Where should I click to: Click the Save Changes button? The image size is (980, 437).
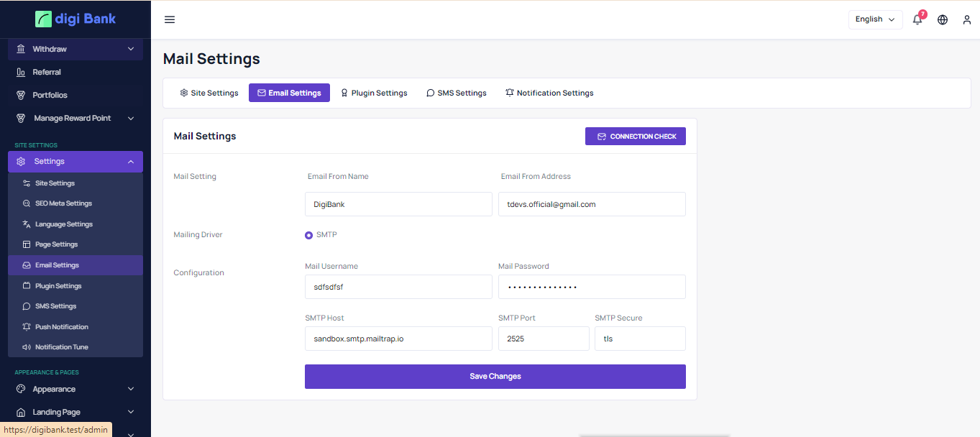(x=495, y=377)
